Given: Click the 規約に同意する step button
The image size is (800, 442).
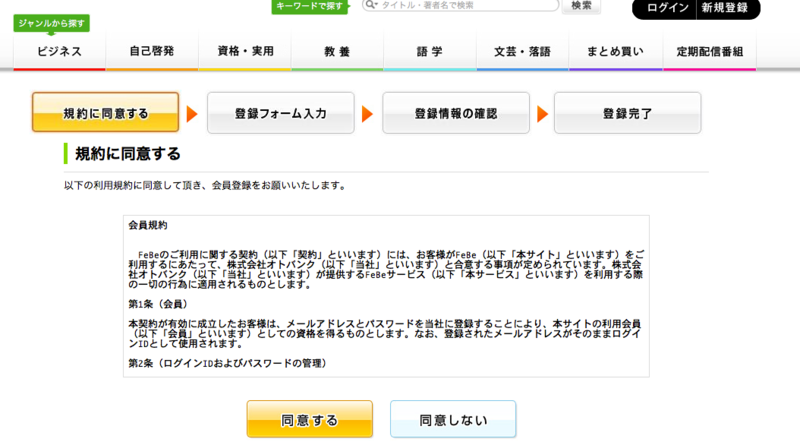Looking at the screenshot, I should click(x=106, y=112).
